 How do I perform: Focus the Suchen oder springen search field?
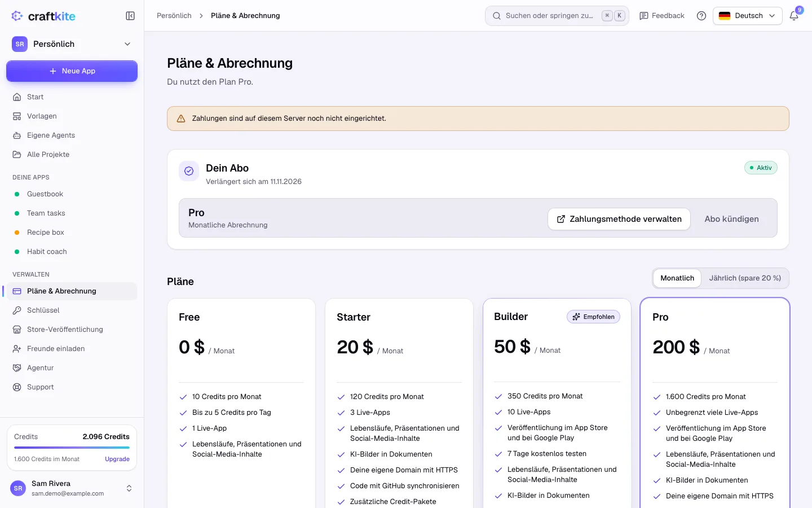click(557, 16)
